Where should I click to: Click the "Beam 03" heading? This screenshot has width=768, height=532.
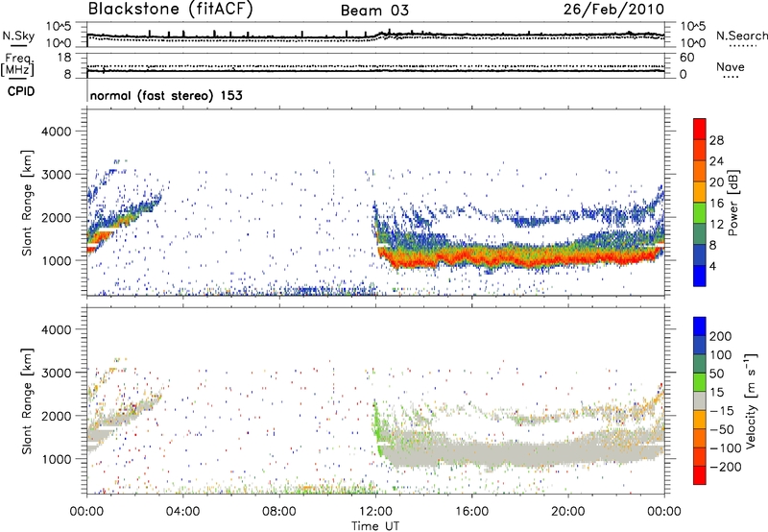pyautogui.click(x=374, y=11)
